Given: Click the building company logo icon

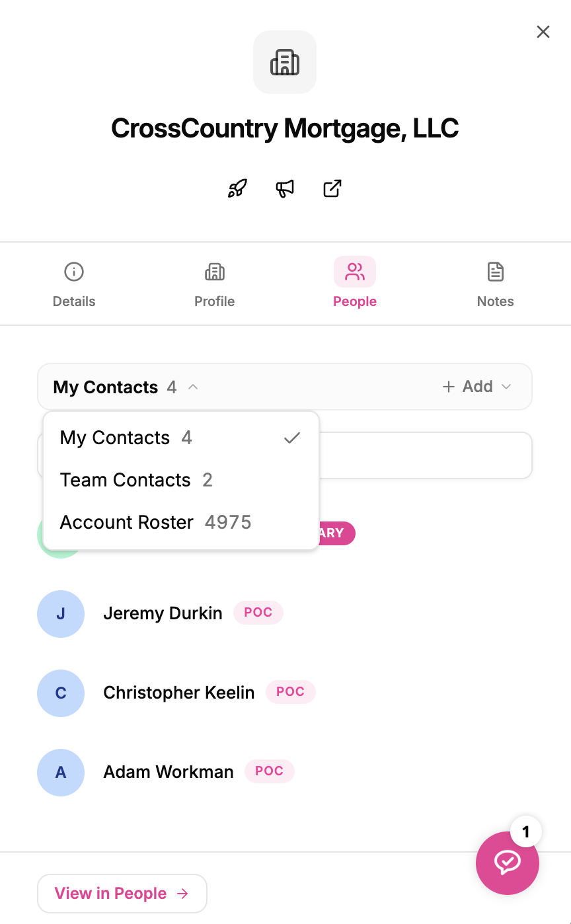Looking at the screenshot, I should point(285,62).
